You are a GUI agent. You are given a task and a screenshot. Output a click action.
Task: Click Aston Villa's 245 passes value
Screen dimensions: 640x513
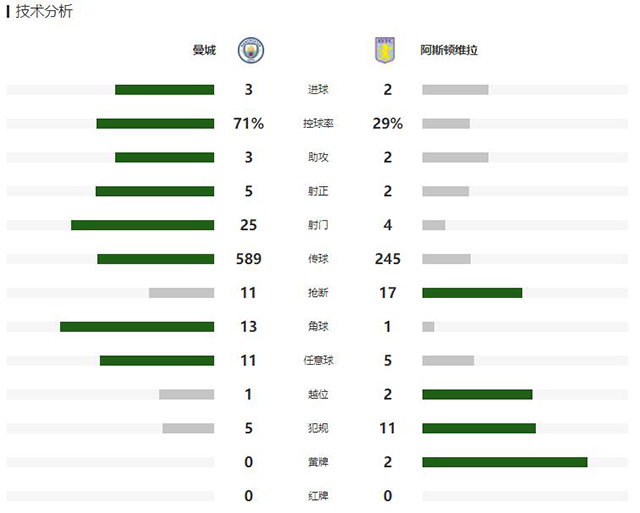point(387,259)
